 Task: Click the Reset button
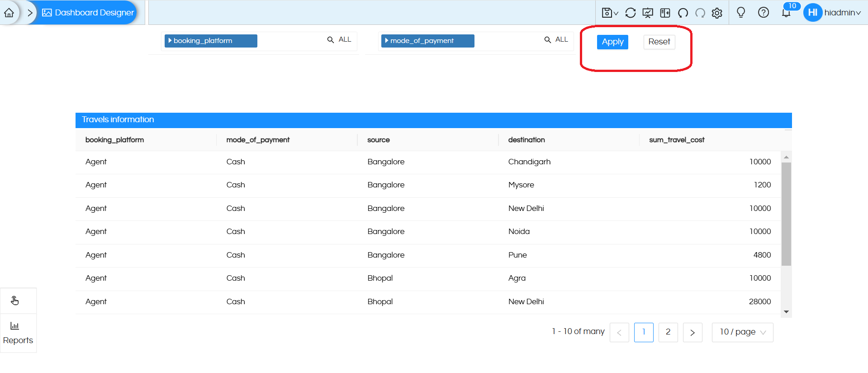(x=659, y=42)
